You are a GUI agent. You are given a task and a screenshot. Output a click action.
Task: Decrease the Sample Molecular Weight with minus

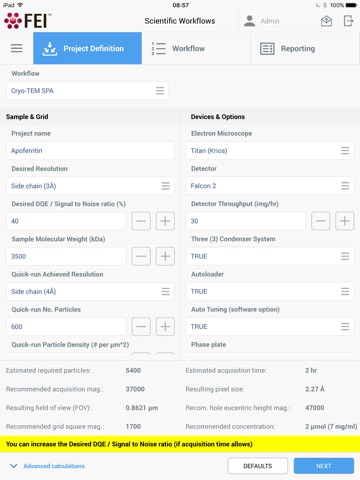click(141, 256)
